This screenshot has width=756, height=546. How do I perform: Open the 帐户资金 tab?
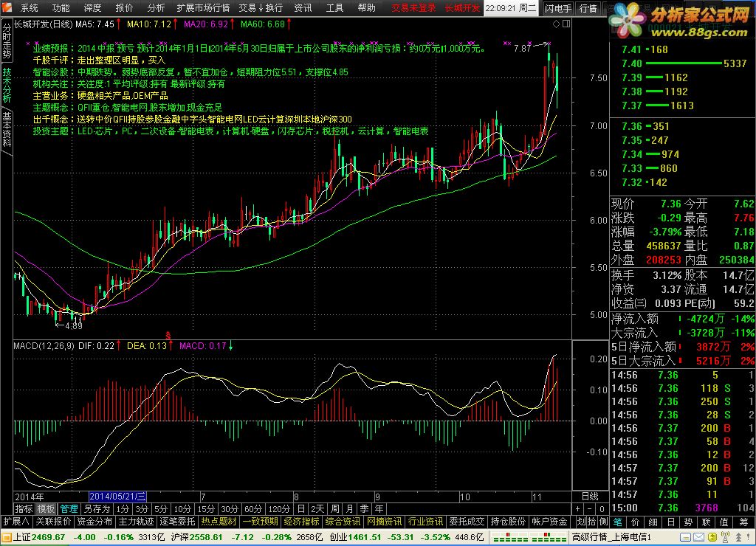pos(549,522)
